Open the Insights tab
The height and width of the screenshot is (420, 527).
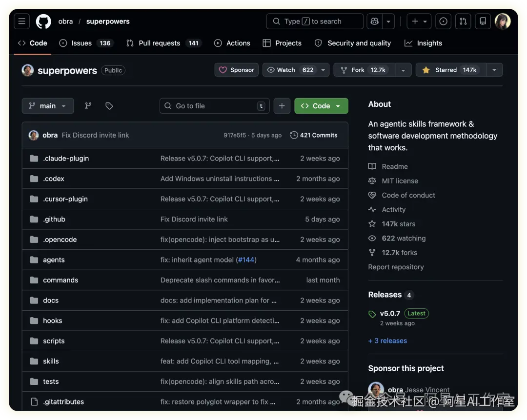point(423,43)
